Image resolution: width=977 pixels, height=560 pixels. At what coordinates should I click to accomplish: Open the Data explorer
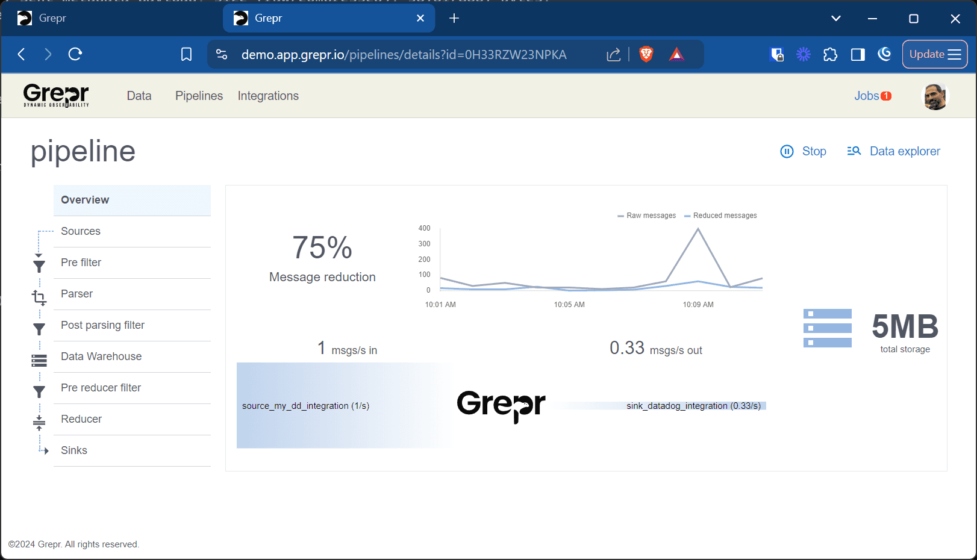(893, 151)
